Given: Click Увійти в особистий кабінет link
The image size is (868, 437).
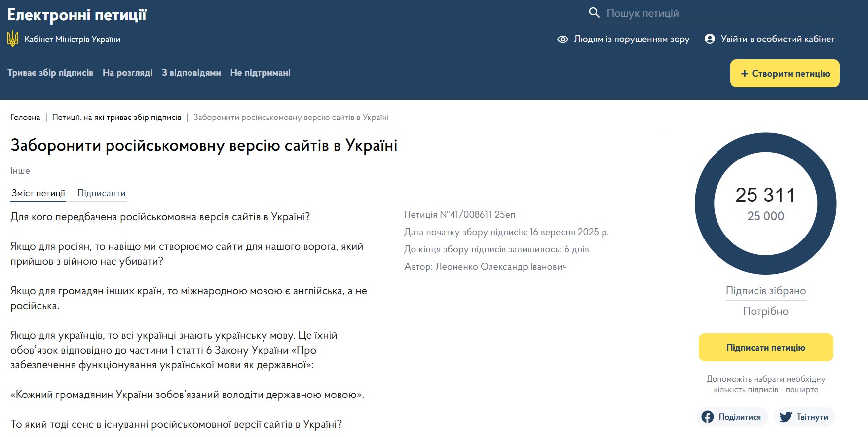Looking at the screenshot, I should 777,39.
